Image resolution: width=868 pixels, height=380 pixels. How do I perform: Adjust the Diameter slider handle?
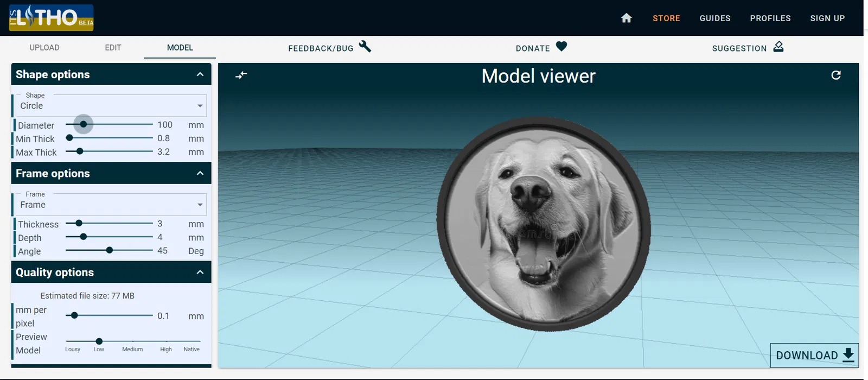pos(84,124)
